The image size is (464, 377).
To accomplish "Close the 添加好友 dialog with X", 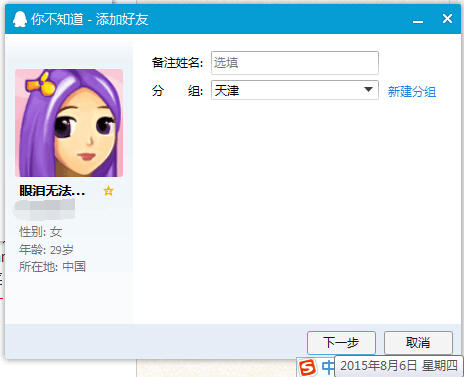I will point(447,19).
